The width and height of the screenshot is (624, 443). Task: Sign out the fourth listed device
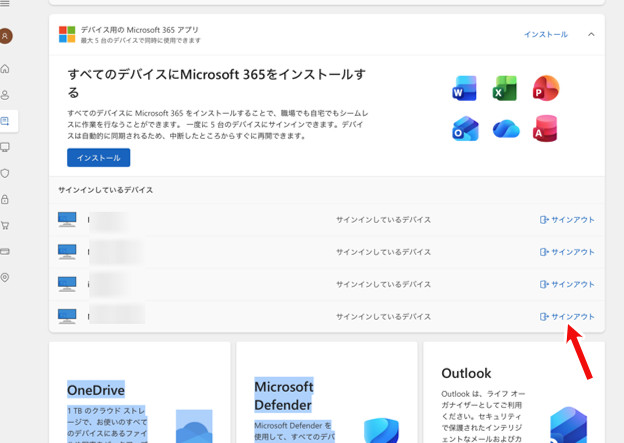tap(567, 316)
